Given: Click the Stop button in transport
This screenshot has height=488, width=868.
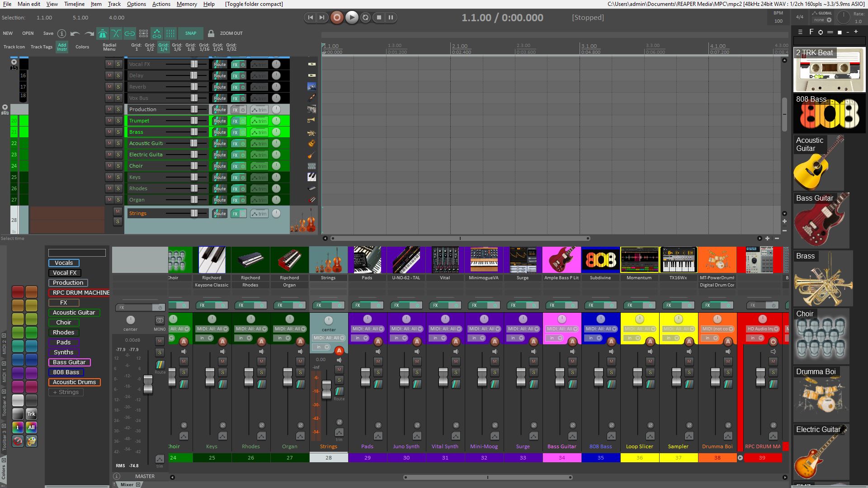Looking at the screenshot, I should [x=379, y=18].
